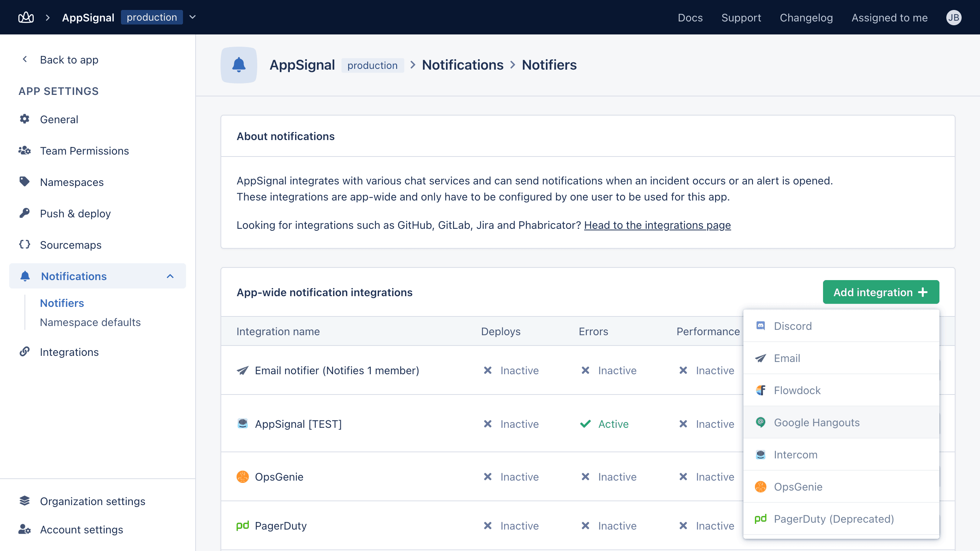Collapse the Notifications sidebar section chevron
Image resolution: width=980 pixels, height=551 pixels.
[170, 276]
